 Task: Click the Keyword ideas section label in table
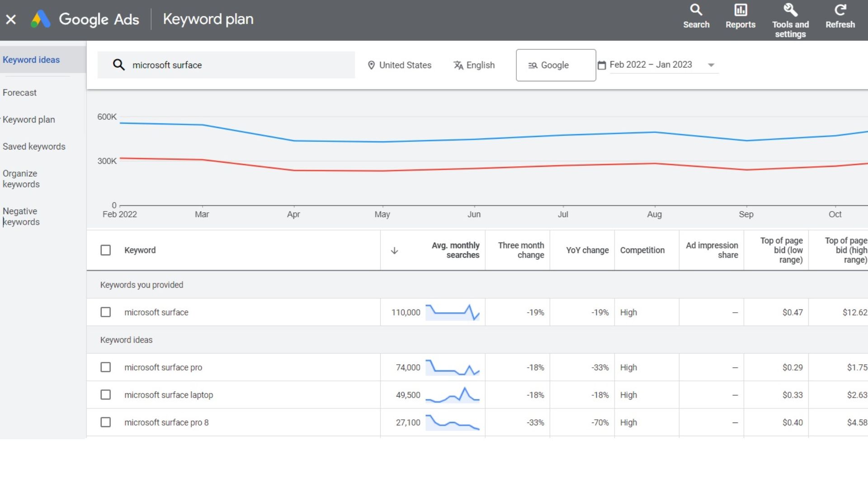[x=126, y=340]
